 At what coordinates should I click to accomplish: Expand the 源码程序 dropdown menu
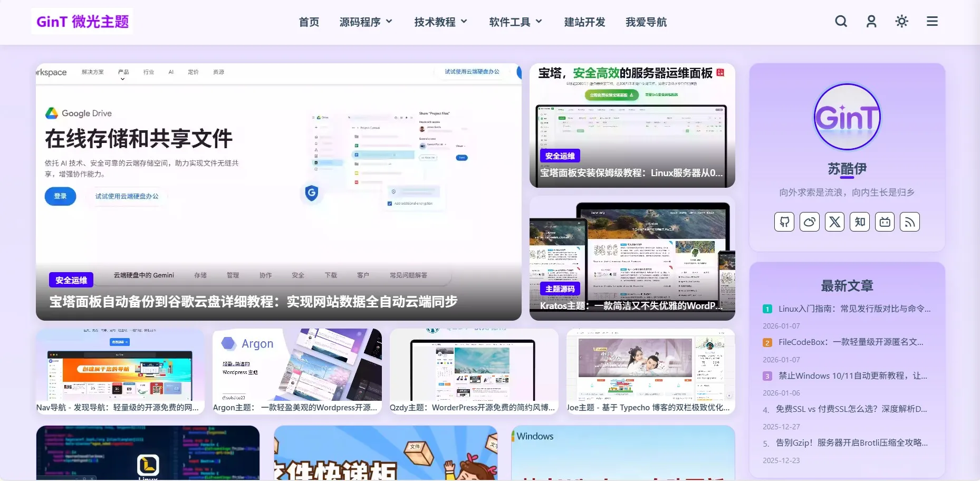(x=366, y=22)
